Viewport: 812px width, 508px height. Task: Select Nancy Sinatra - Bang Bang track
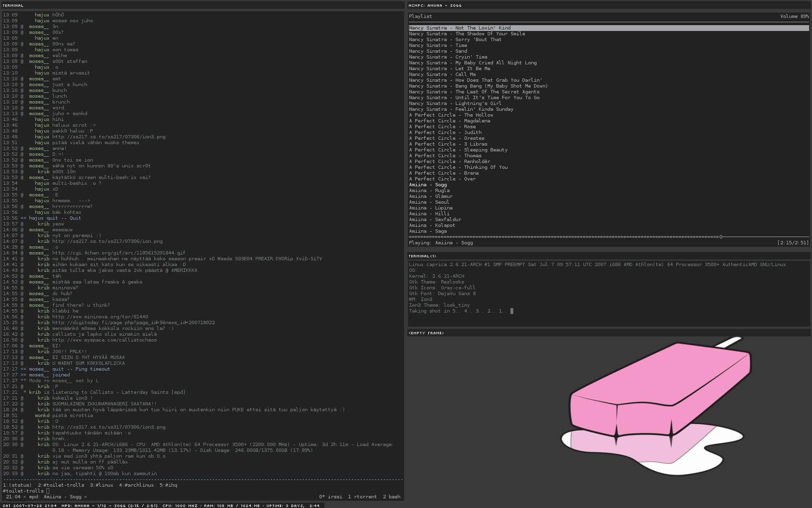coord(478,86)
